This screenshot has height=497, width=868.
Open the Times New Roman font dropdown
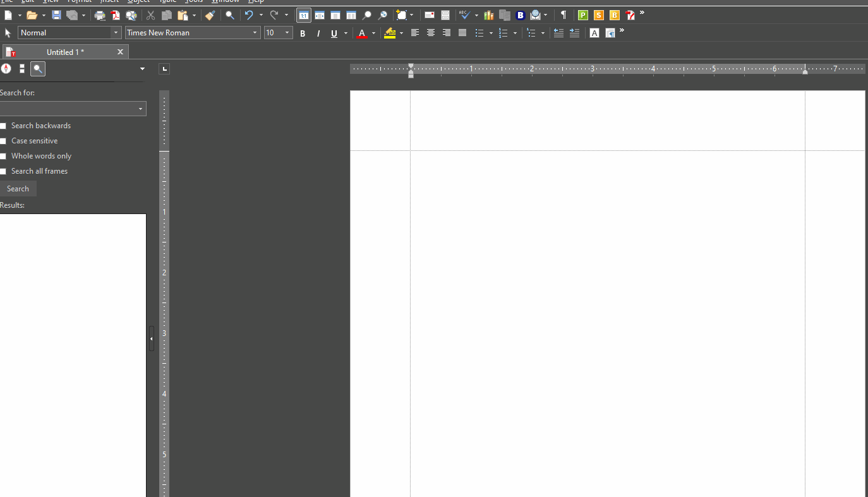[255, 33]
